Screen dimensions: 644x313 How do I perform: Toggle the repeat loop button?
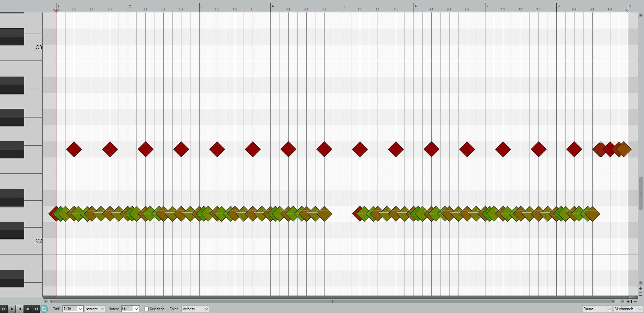(x=44, y=309)
